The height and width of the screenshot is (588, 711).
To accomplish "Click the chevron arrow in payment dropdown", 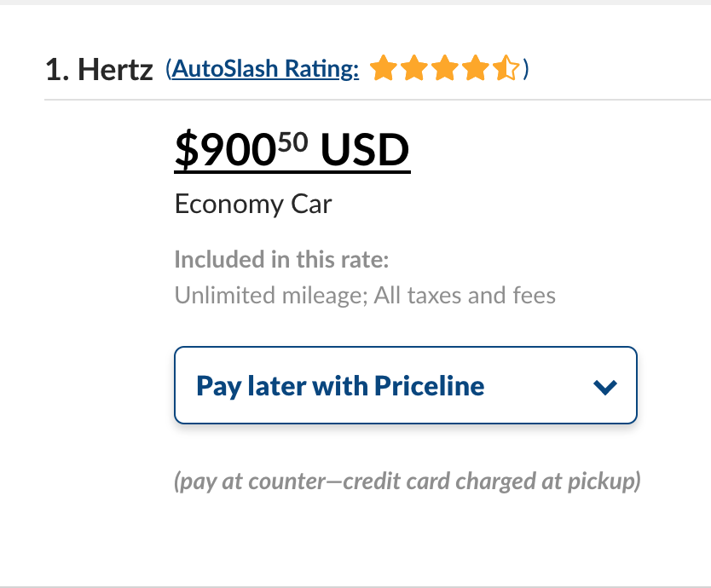I will pyautogui.click(x=604, y=387).
